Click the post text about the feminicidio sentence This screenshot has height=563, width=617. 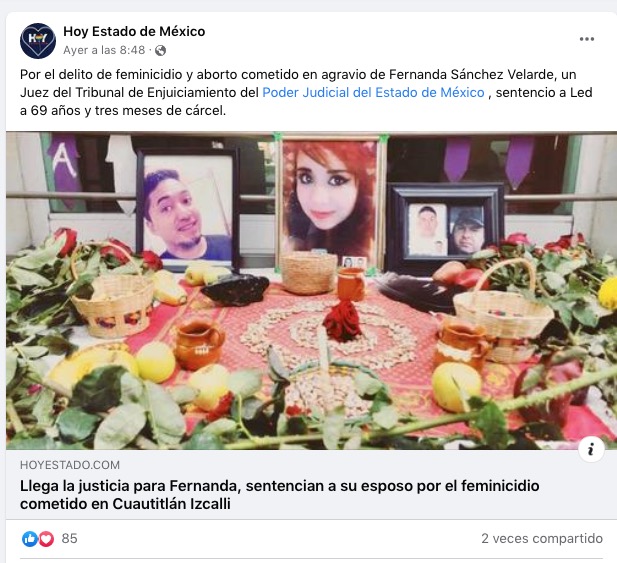pyautogui.click(x=306, y=92)
